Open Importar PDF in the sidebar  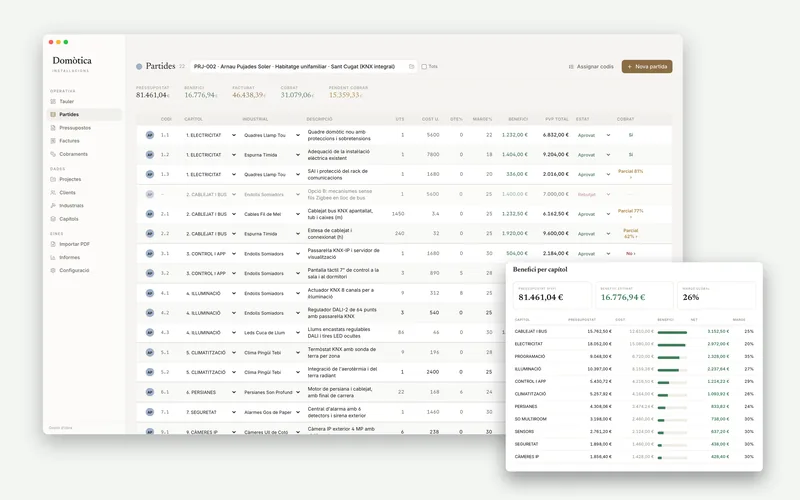(84, 244)
